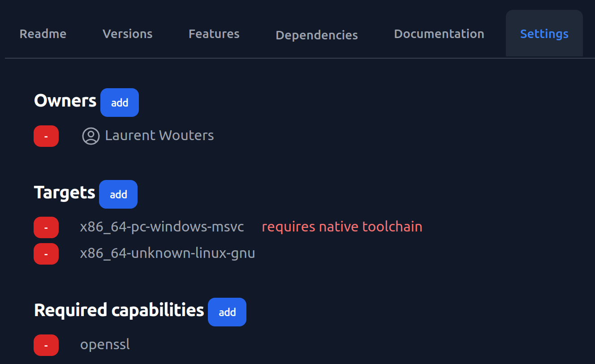Go to the Dependencies tab
This screenshot has height=364, width=595.
(x=317, y=35)
